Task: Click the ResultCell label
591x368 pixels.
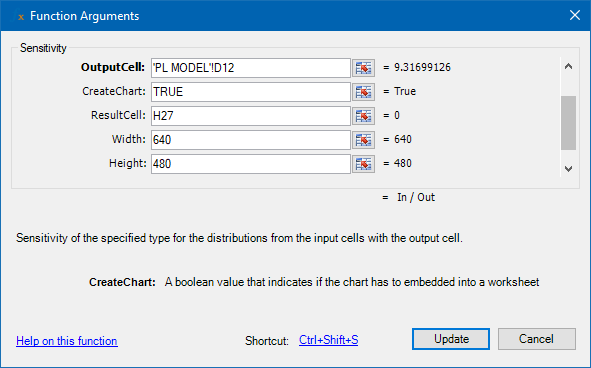Action: [x=118, y=115]
